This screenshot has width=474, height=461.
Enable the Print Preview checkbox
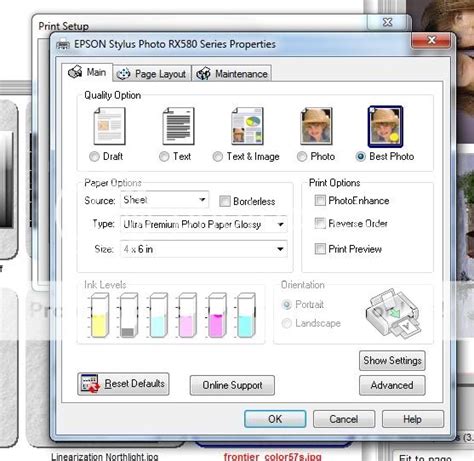tap(320, 249)
